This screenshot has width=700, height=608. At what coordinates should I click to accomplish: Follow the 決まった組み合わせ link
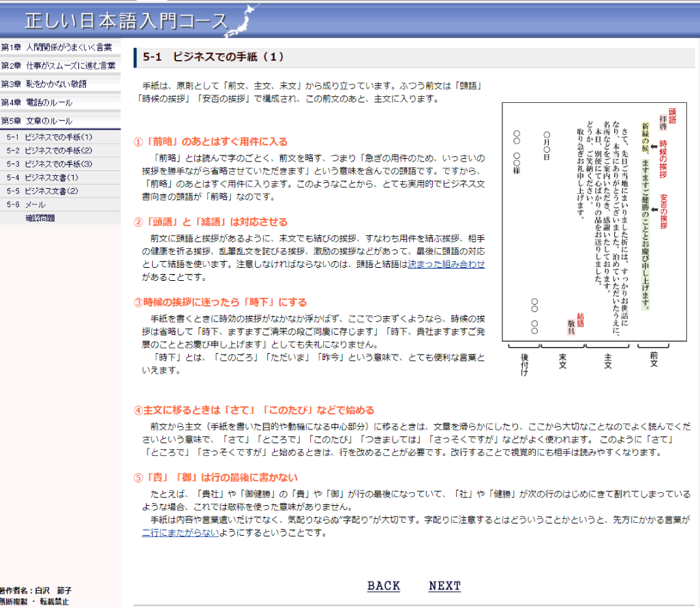click(446, 264)
